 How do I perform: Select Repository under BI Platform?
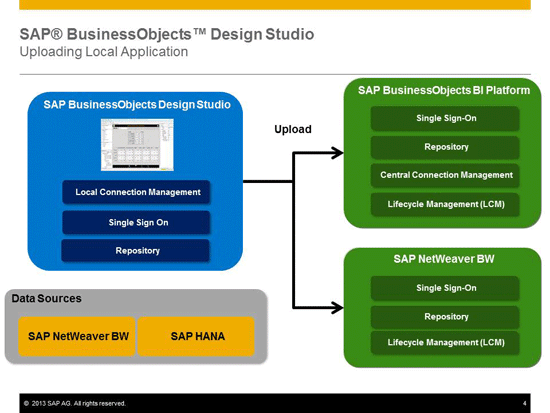[445, 147]
